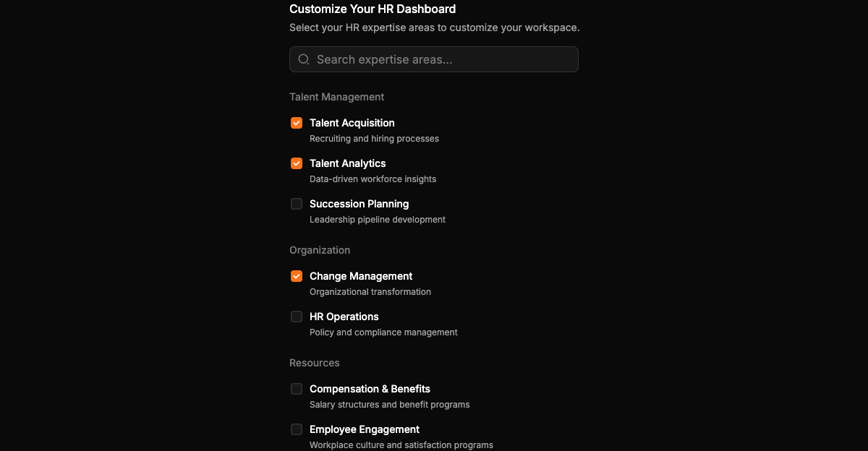Uncheck the Talent Acquisition checkbox
The width and height of the screenshot is (868, 451).
(x=297, y=123)
